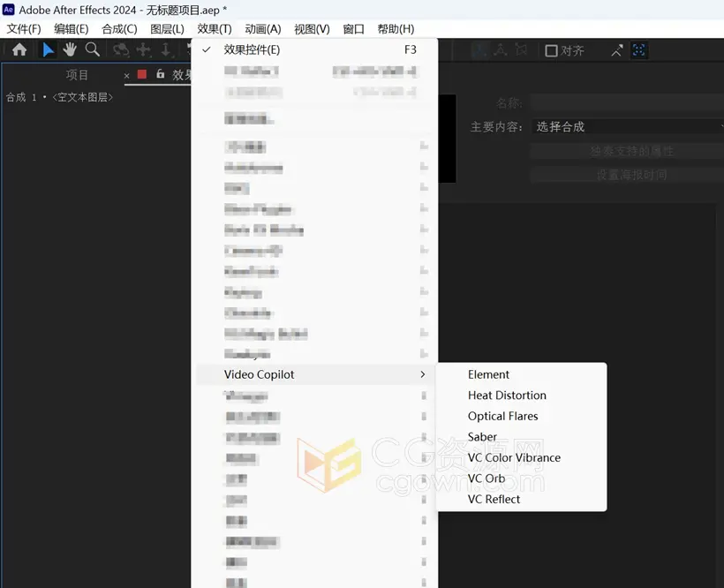Choose Element from Video Copilot submenu
724x588 pixels.
(488, 374)
